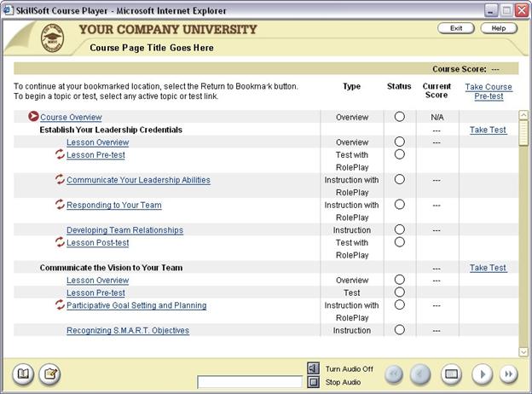Click status circle for Lesson Pre-test of type Test with RolePlay

point(400,154)
